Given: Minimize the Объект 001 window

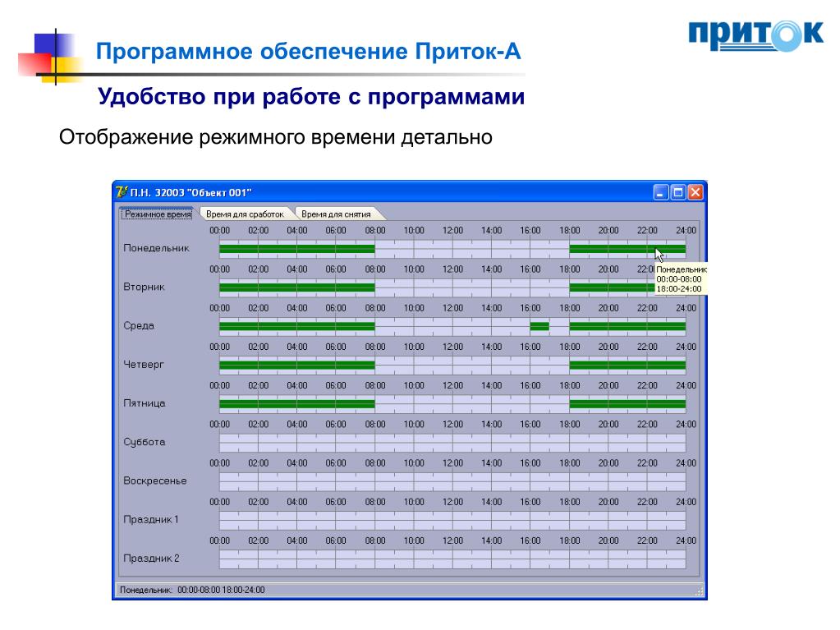Looking at the screenshot, I should coord(661,191).
